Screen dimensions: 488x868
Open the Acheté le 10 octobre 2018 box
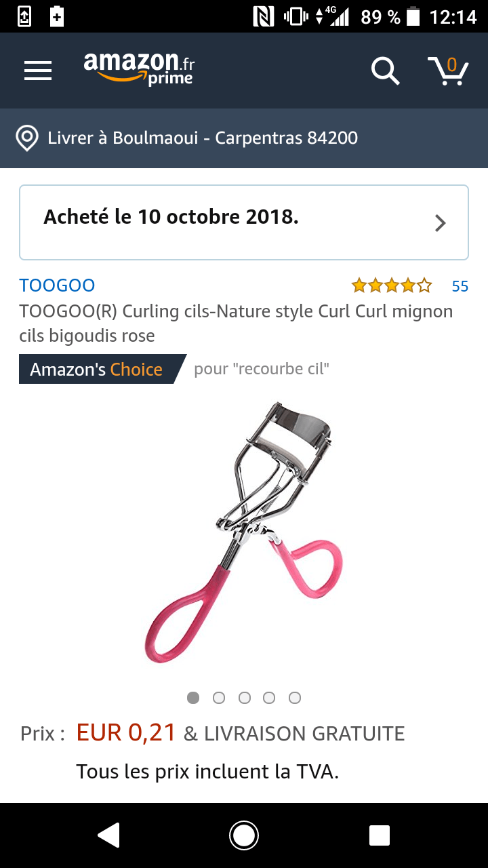click(244, 222)
